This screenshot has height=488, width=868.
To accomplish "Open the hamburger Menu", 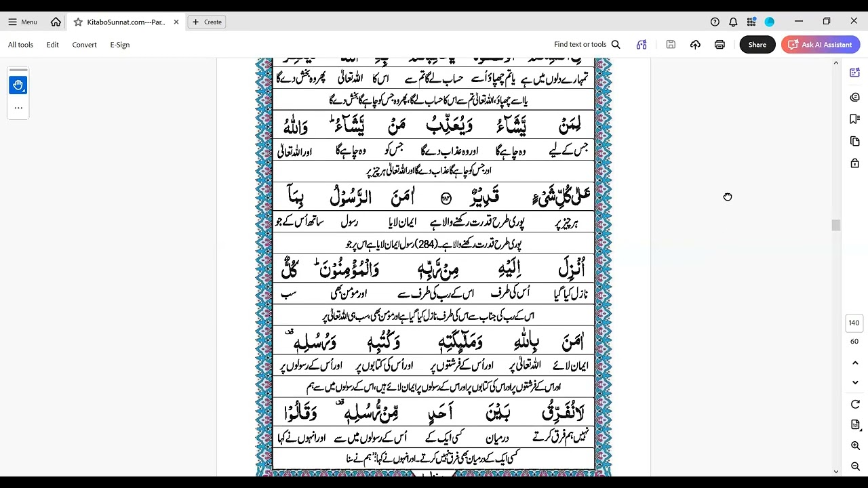I will [22, 22].
